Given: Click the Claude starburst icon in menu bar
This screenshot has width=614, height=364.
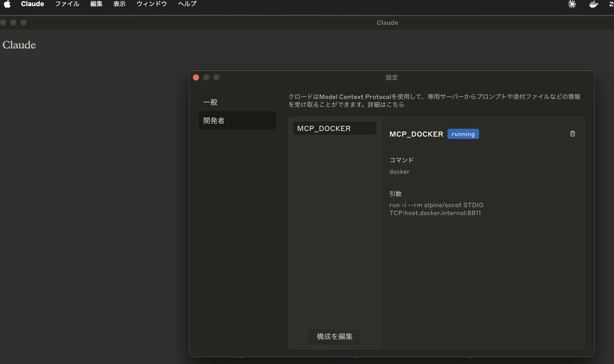Looking at the screenshot, I should click(572, 4).
